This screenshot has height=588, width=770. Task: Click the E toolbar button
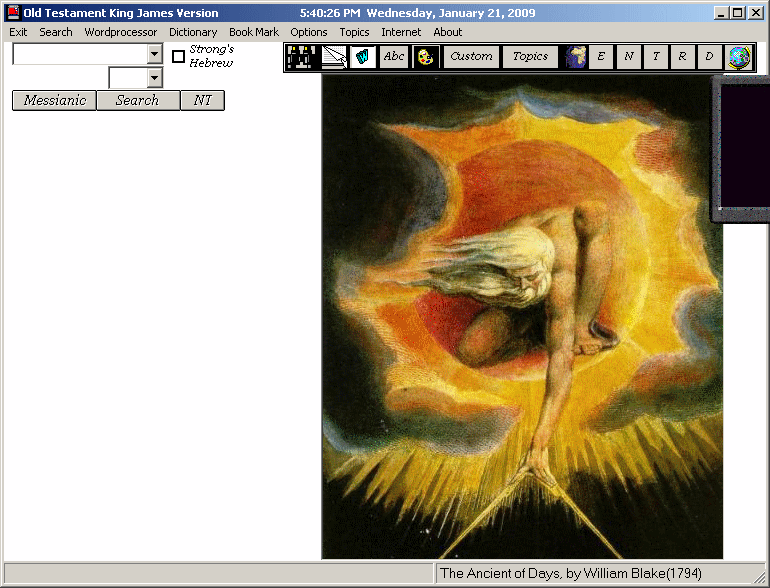click(x=601, y=57)
